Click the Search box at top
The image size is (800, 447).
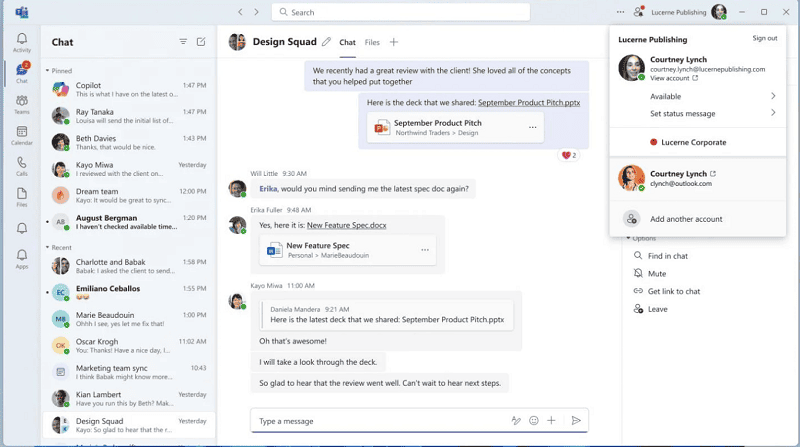click(x=401, y=12)
